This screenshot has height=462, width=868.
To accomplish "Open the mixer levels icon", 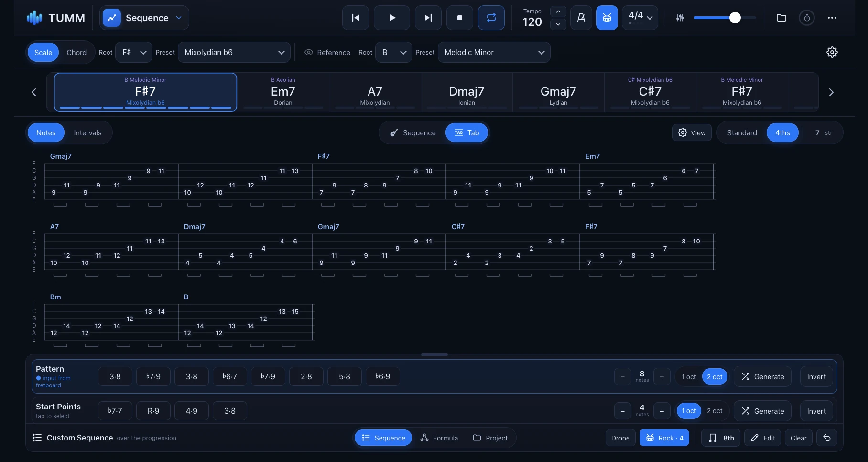I will click(680, 18).
